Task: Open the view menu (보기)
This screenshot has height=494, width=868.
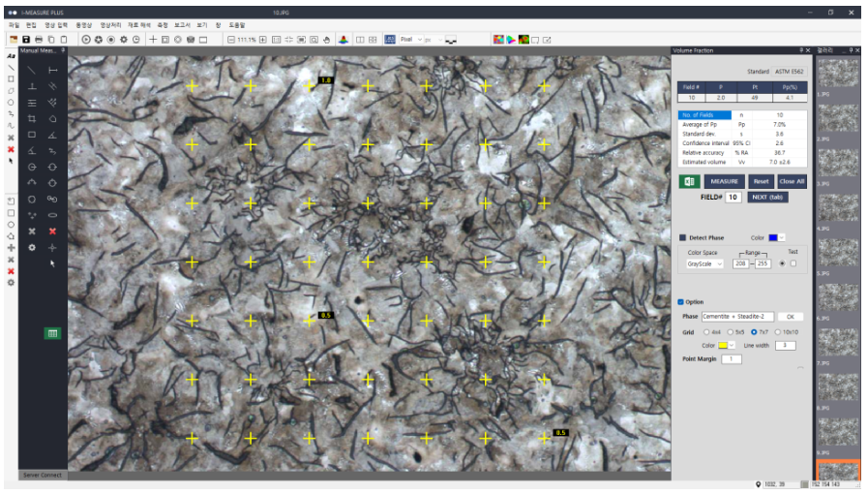Action: [x=201, y=25]
